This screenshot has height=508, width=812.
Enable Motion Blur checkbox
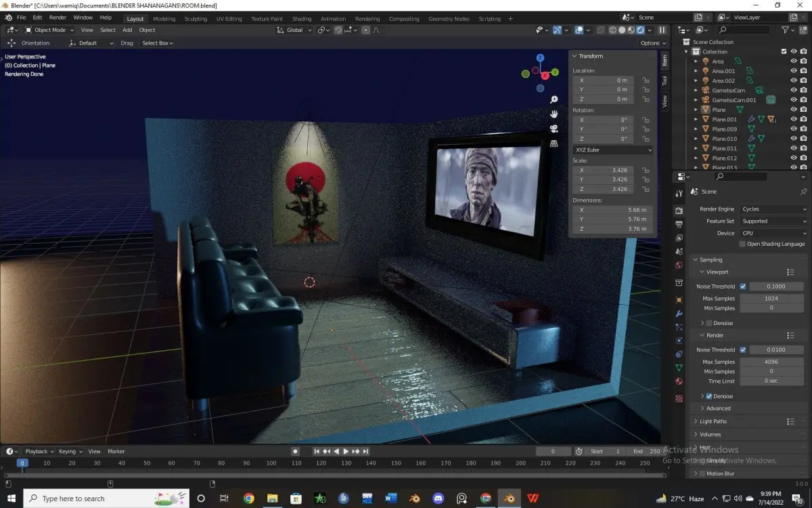click(702, 473)
